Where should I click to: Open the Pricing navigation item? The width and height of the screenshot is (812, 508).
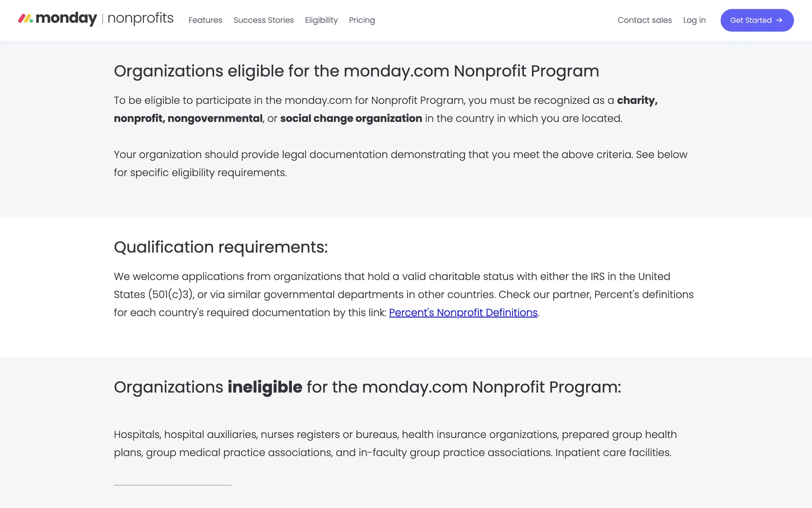362,20
